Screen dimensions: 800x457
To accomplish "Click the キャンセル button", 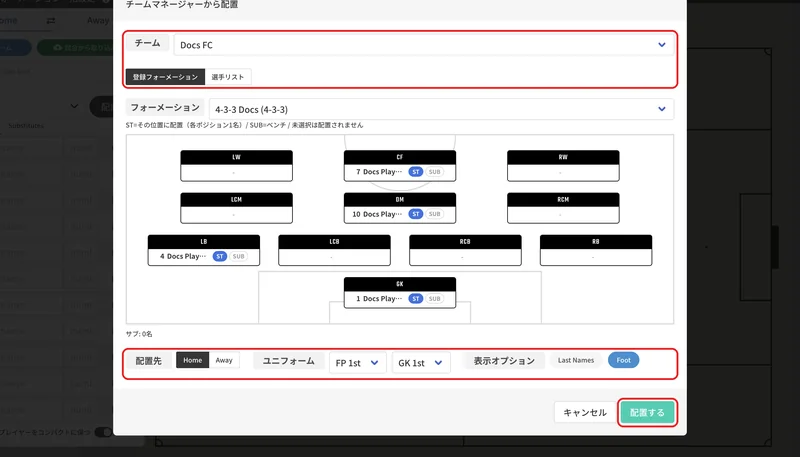I will [585, 413].
